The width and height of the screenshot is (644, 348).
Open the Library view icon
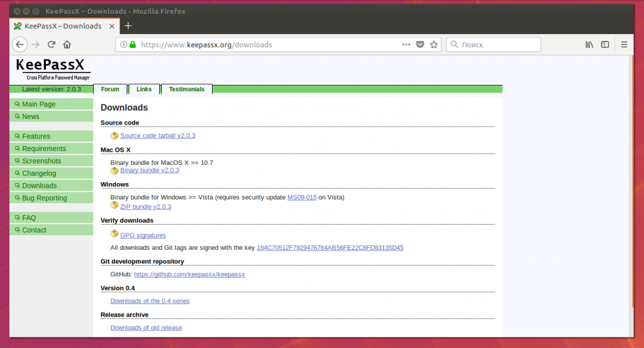(x=589, y=45)
